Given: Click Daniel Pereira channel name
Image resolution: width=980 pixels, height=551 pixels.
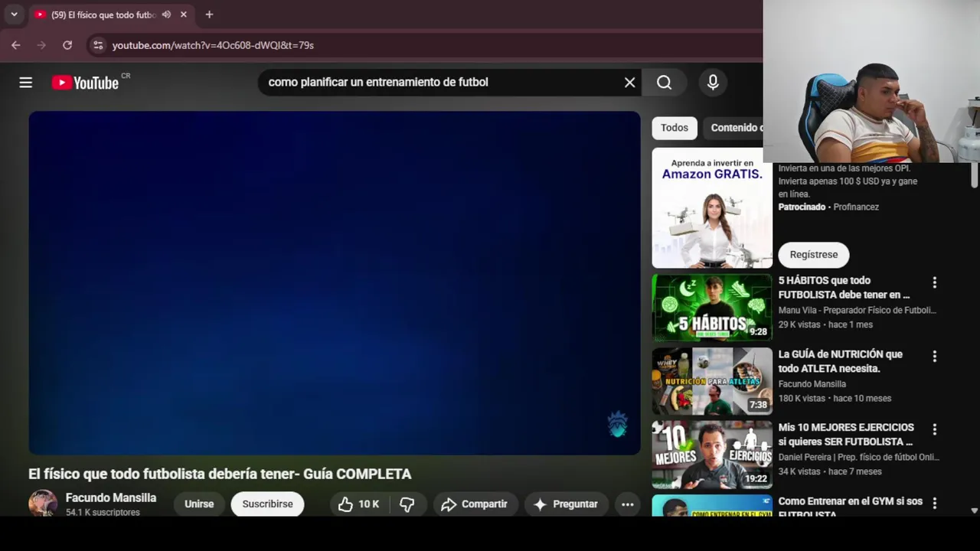Looking at the screenshot, I should (x=859, y=457).
